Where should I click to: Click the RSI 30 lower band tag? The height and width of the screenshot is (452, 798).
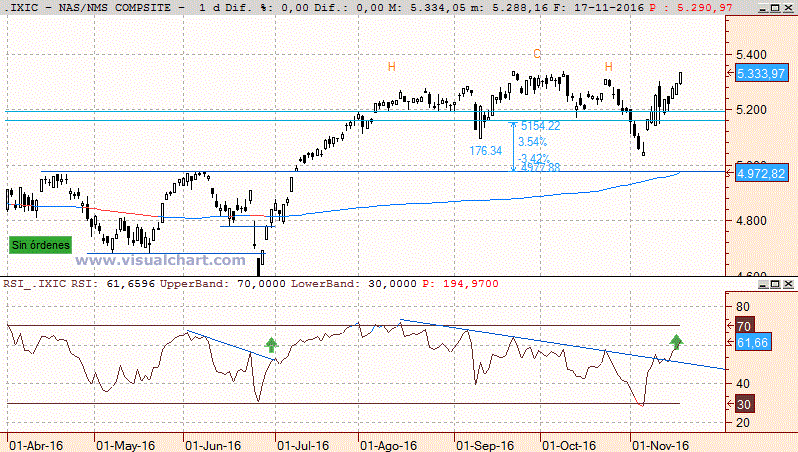(744, 404)
